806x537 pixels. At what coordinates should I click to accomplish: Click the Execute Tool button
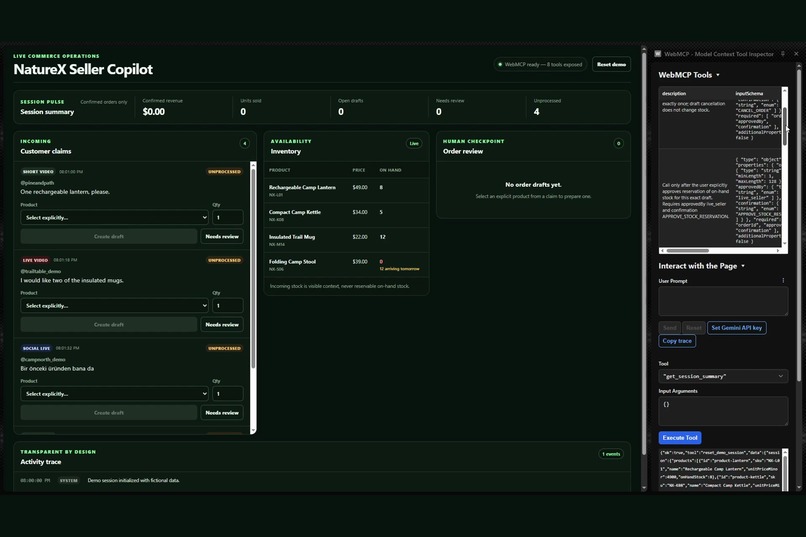click(x=680, y=438)
